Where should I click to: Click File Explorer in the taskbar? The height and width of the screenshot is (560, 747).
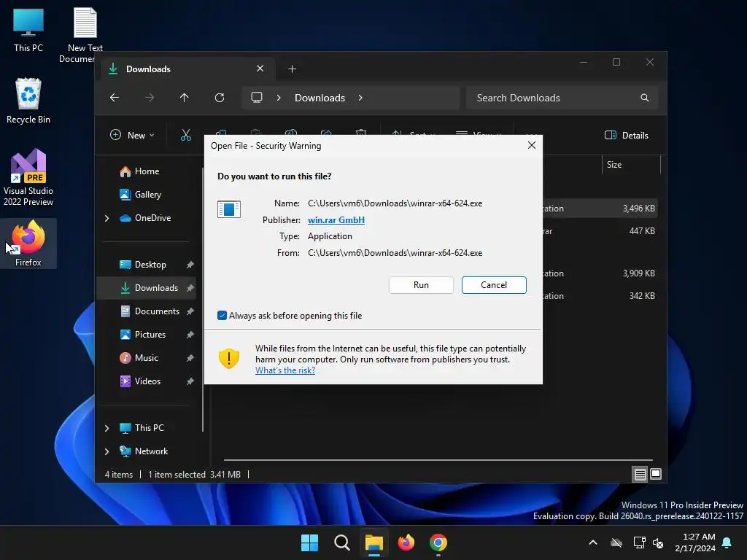click(374, 542)
